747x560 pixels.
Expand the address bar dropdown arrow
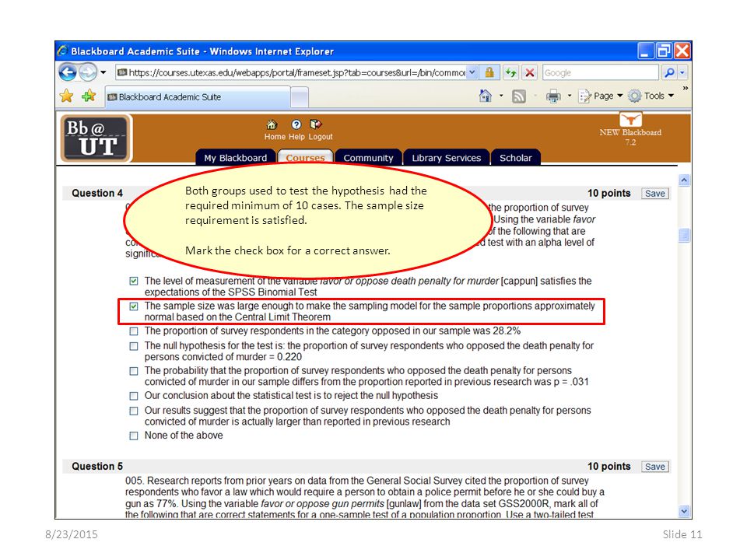[472, 72]
